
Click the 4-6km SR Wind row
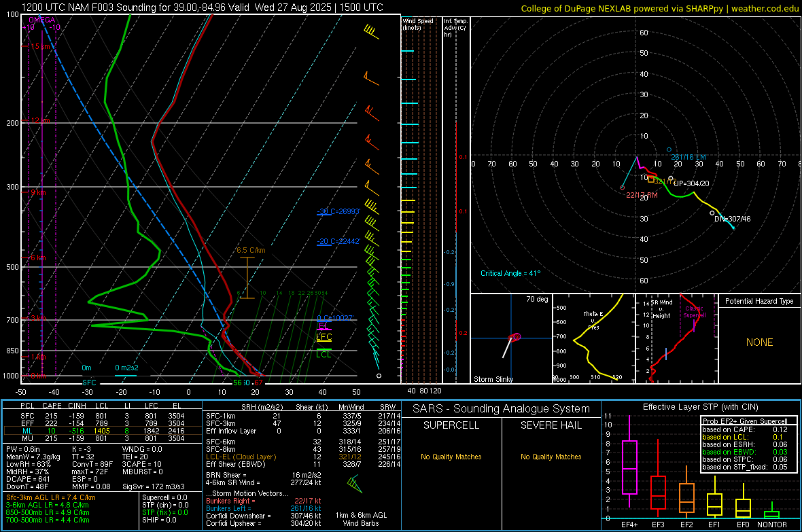click(264, 482)
